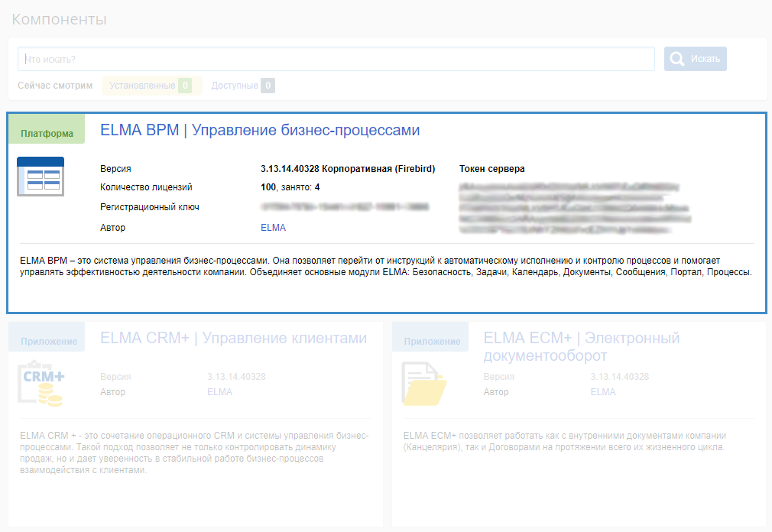Click the ELMA author link in the ECM+ card
This screenshot has width=772, height=532.
pyautogui.click(x=602, y=392)
